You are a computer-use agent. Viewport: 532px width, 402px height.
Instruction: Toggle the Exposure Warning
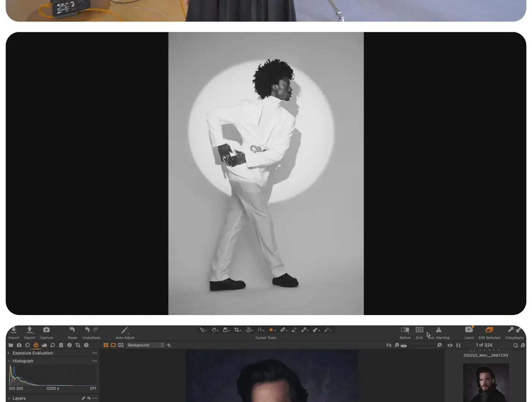click(439, 330)
